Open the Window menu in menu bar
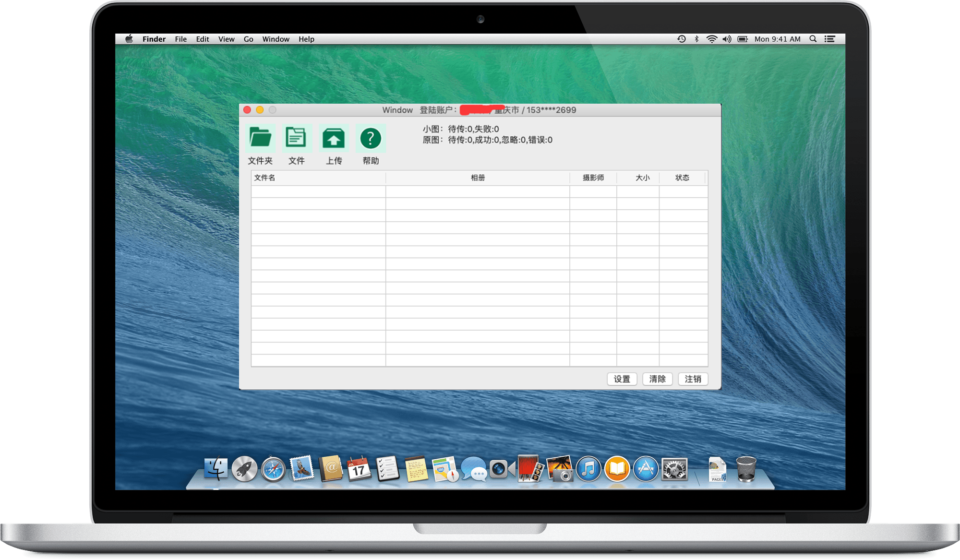The height and width of the screenshot is (560, 960). coord(276,39)
